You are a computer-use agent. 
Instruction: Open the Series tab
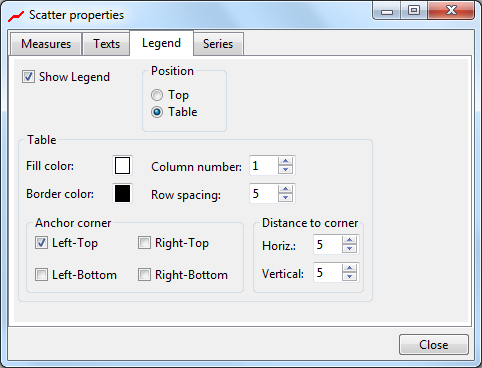pos(218,44)
